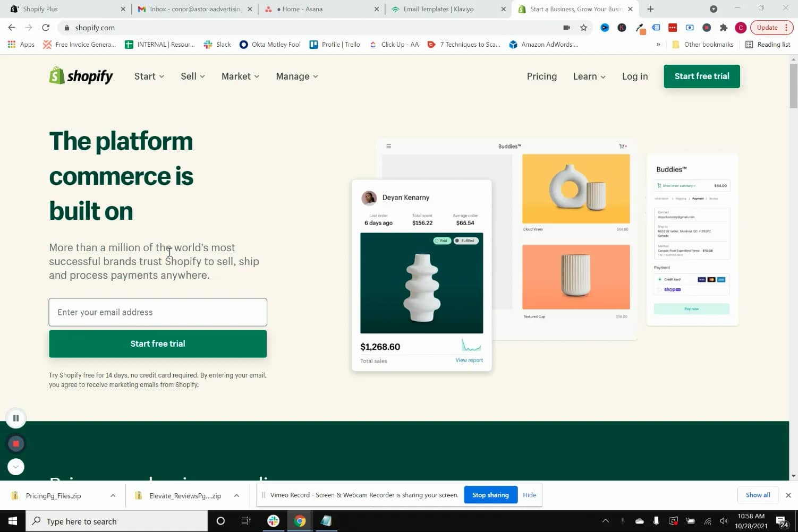Open the hamburger menu in Buddies preview
Image resolution: width=798 pixels, height=532 pixels.
(x=389, y=146)
